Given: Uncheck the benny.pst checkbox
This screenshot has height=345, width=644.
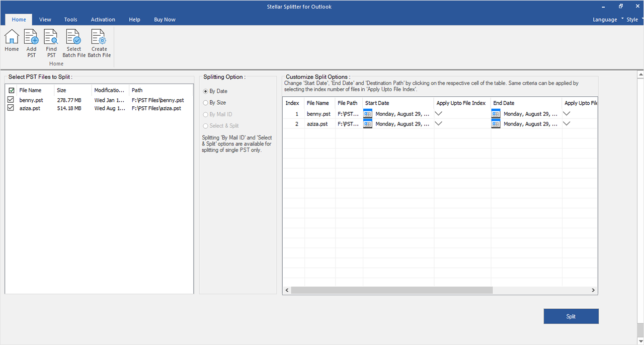Looking at the screenshot, I should [11, 100].
